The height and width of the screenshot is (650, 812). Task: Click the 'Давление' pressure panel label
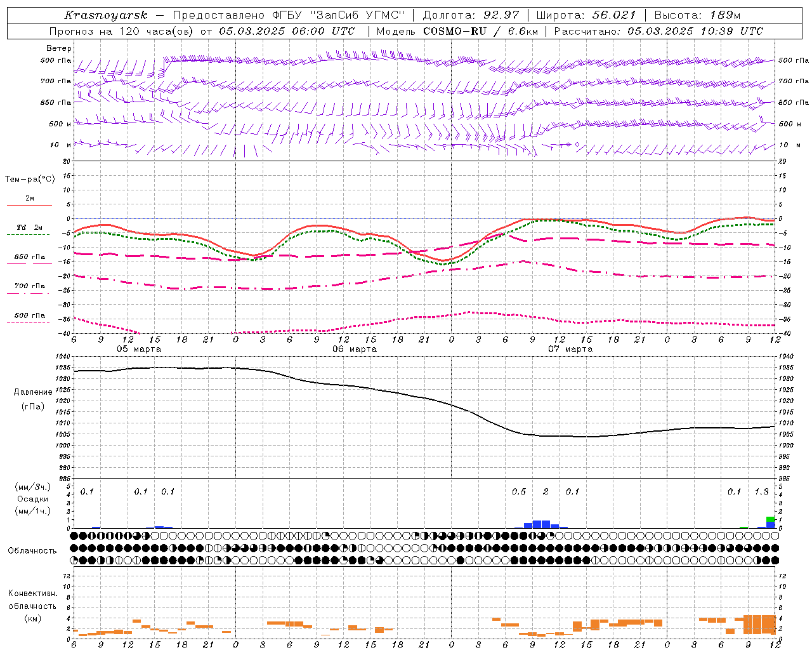click(33, 392)
